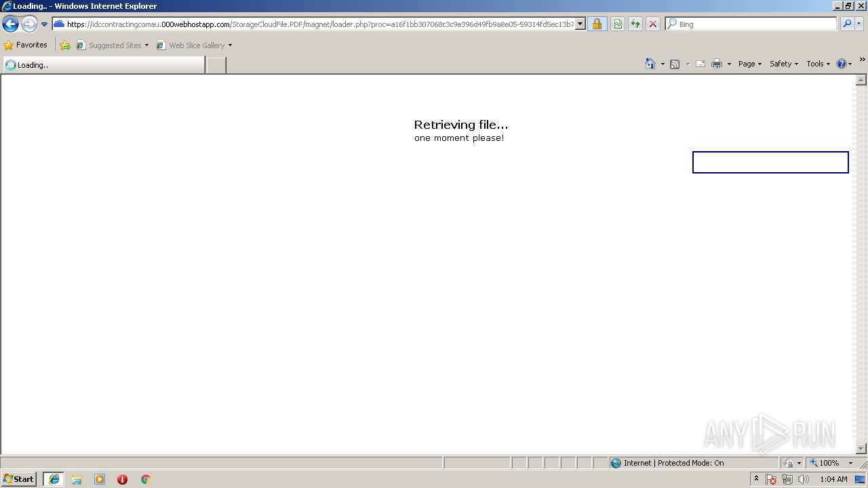
Task: Open the Chrome taskbar icon
Action: coord(145,479)
